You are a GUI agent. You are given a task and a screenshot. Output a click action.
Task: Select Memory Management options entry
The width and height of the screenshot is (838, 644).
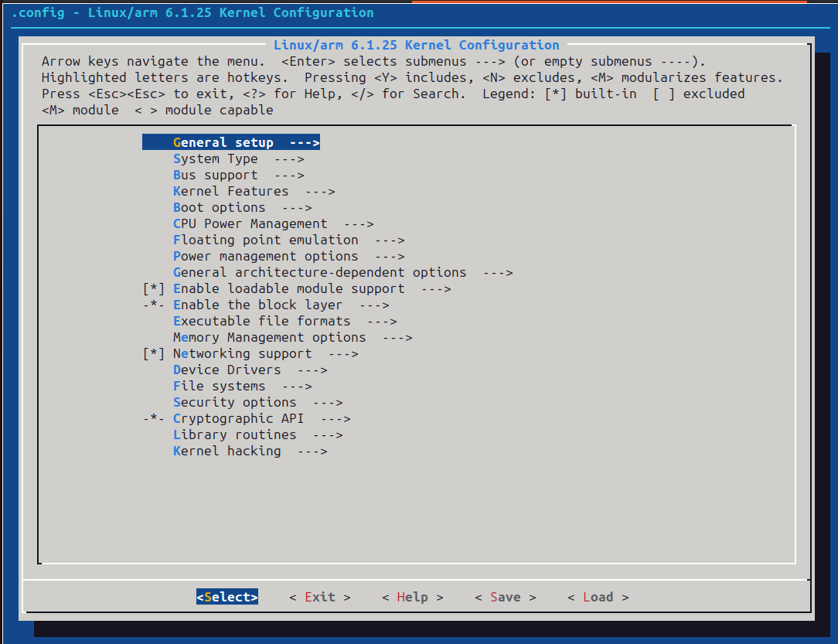point(292,337)
